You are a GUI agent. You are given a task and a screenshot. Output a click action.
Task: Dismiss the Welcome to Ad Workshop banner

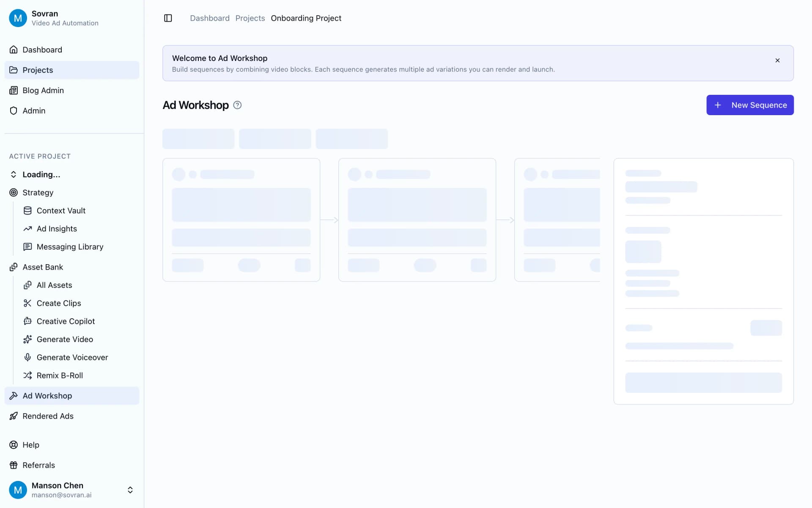pyautogui.click(x=777, y=61)
